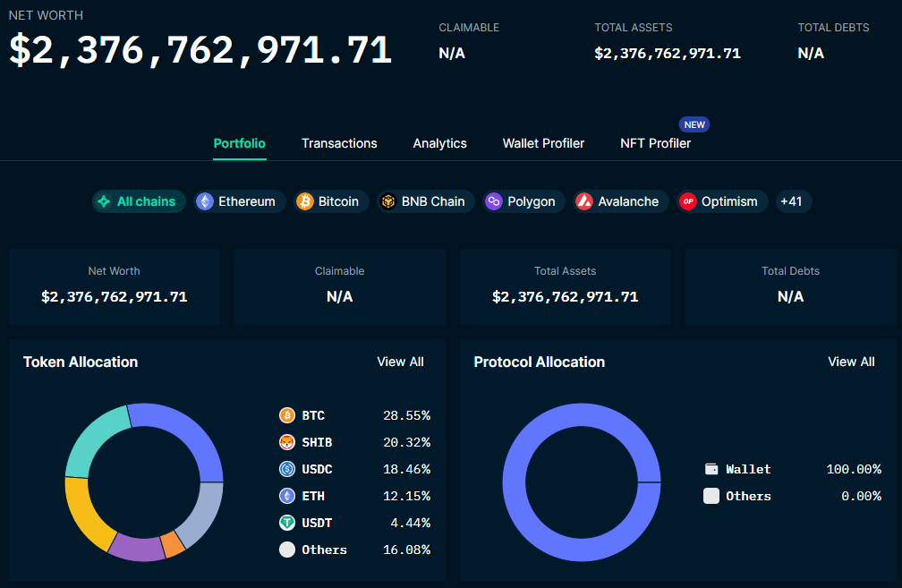The image size is (902, 588).
Task: Click the BTC icon in Token Allocation
Action: click(x=287, y=415)
